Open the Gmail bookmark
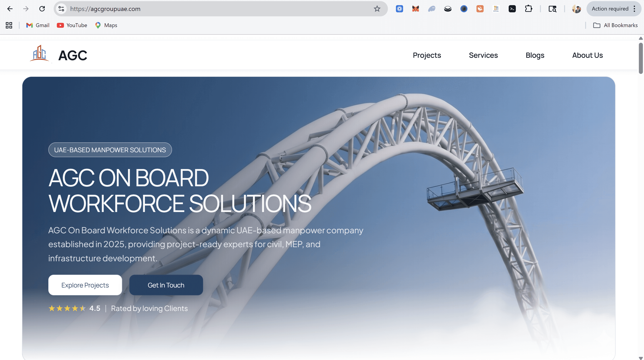The height and width of the screenshot is (360, 644). (38, 25)
